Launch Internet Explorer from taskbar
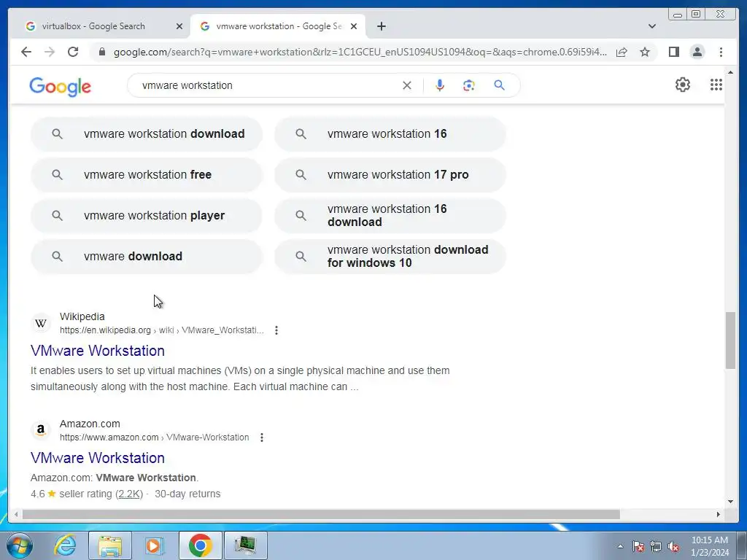The height and width of the screenshot is (560, 747). pos(65,545)
